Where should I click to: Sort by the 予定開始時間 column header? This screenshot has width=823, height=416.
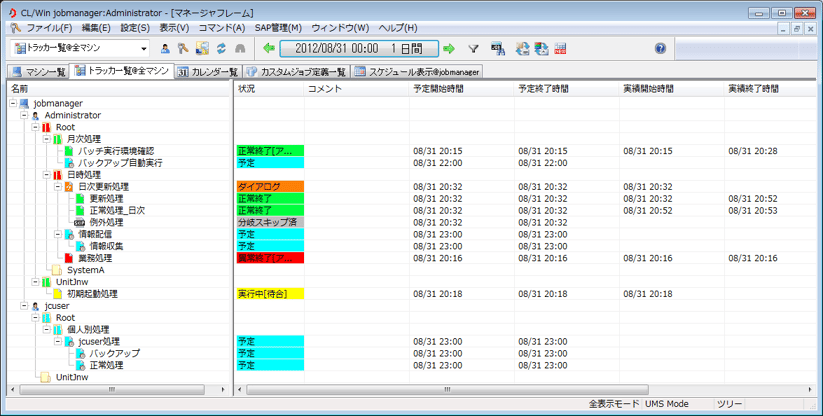pyautogui.click(x=461, y=89)
